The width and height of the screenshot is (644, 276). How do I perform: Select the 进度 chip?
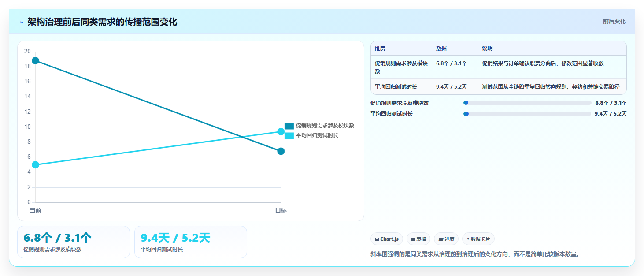click(x=446, y=239)
